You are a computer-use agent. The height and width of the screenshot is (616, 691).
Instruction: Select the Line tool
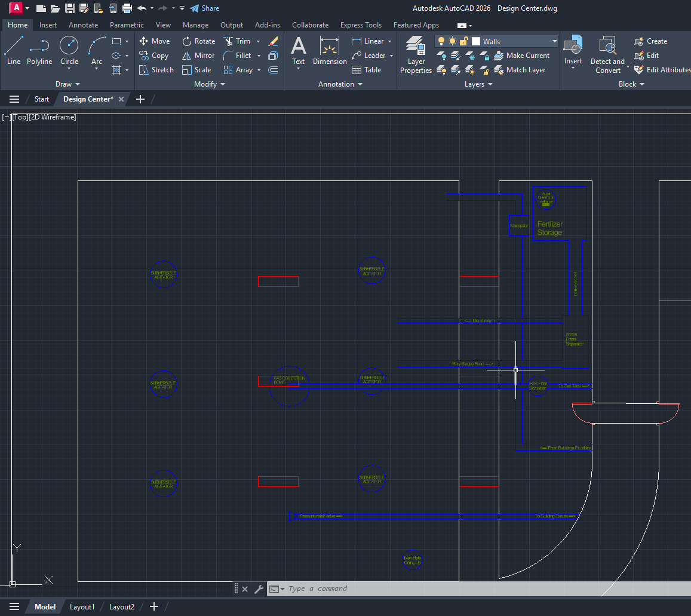click(x=13, y=51)
